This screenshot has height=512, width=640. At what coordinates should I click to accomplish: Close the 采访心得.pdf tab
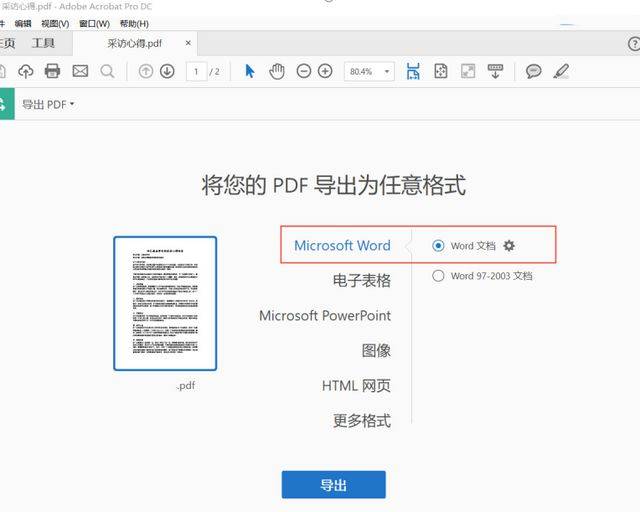188,43
